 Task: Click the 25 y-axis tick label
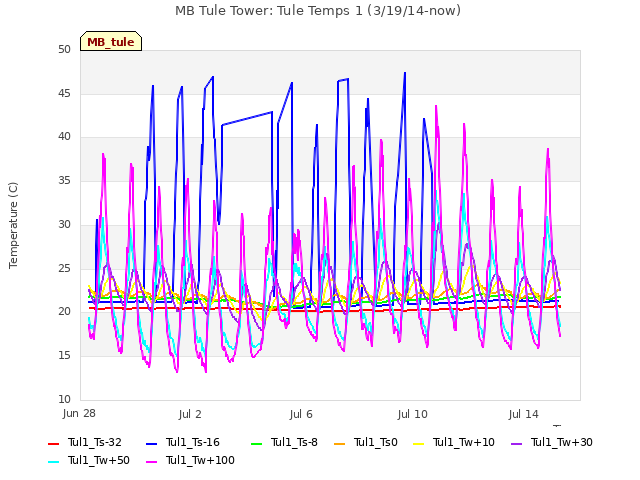64,269
